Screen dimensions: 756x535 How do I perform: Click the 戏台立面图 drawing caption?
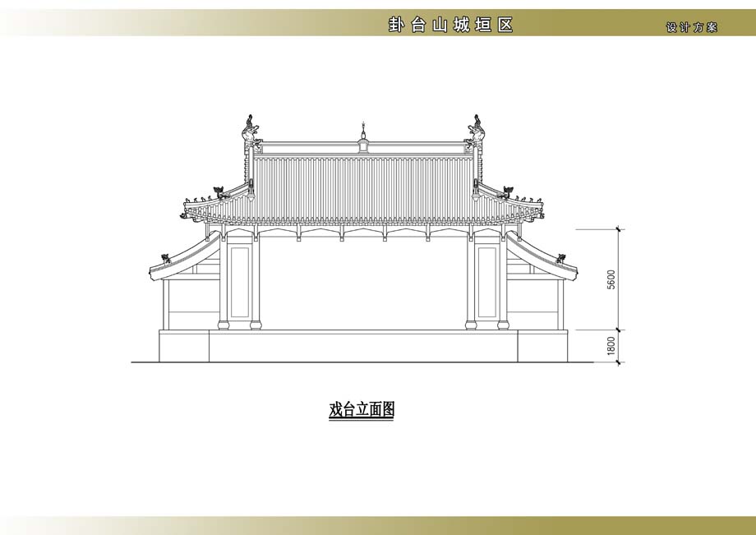click(x=362, y=410)
